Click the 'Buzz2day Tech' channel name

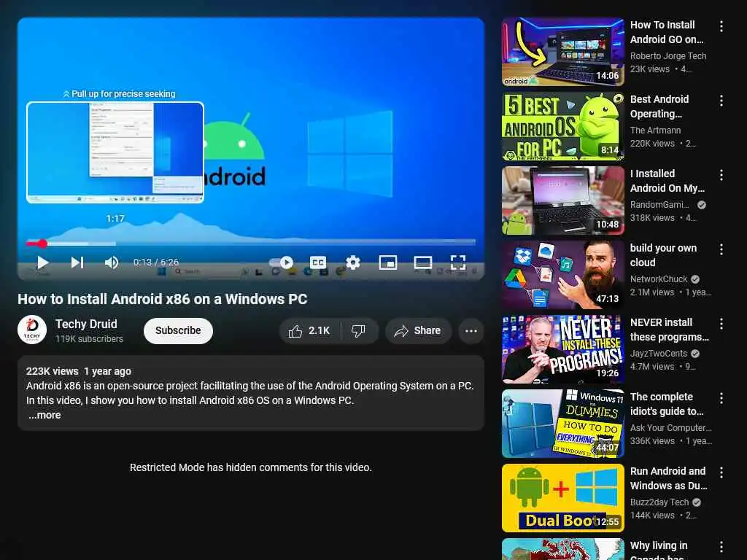pyautogui.click(x=659, y=502)
